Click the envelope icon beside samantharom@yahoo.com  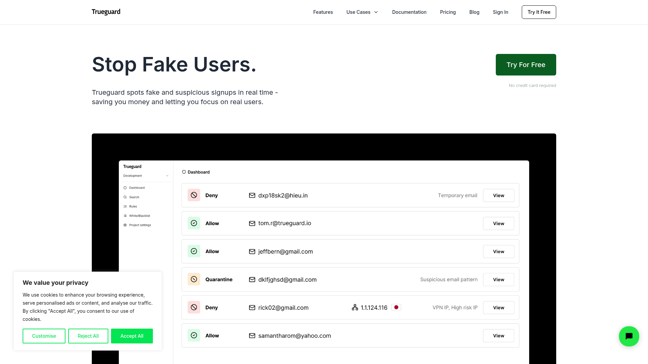252,336
